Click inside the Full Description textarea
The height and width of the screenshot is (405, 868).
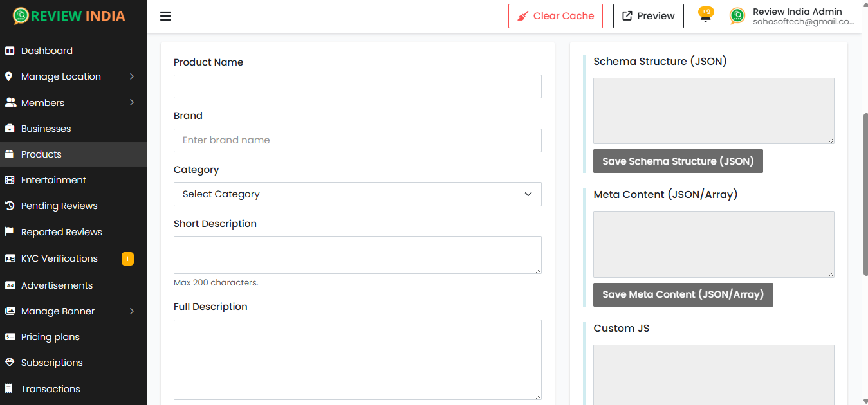point(358,359)
